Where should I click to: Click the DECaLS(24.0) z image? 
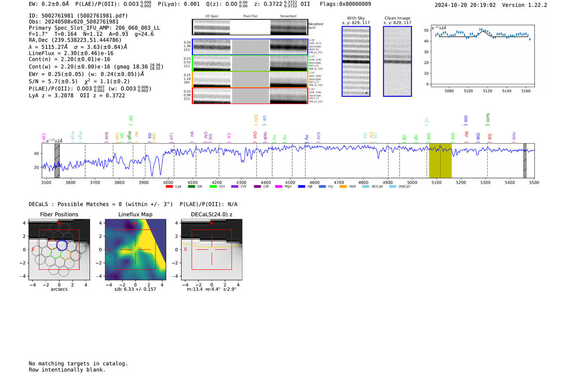(x=212, y=250)
